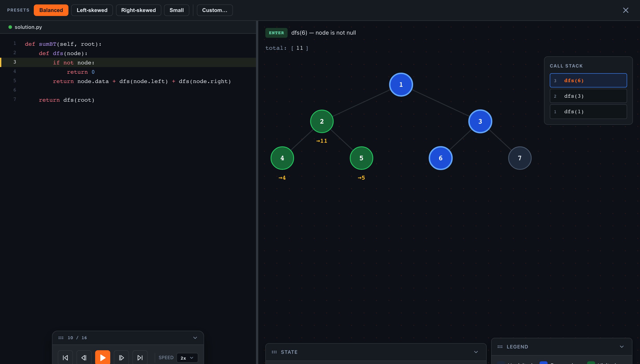The image size is (640, 364).
Task: Switch to the solution.py tab
Action: point(28,27)
